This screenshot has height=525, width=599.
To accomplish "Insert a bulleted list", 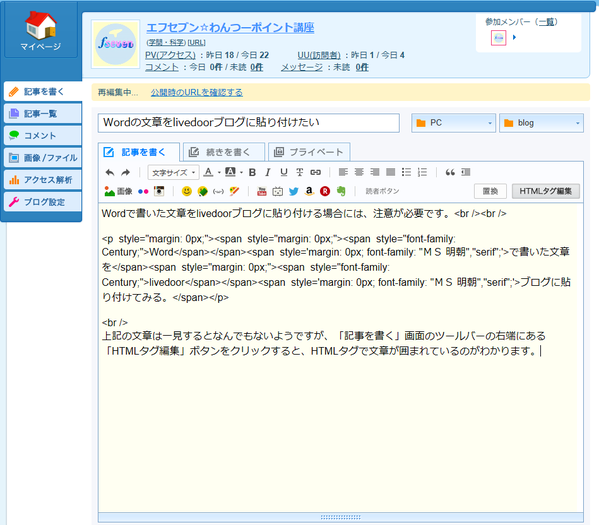I will (x=406, y=172).
